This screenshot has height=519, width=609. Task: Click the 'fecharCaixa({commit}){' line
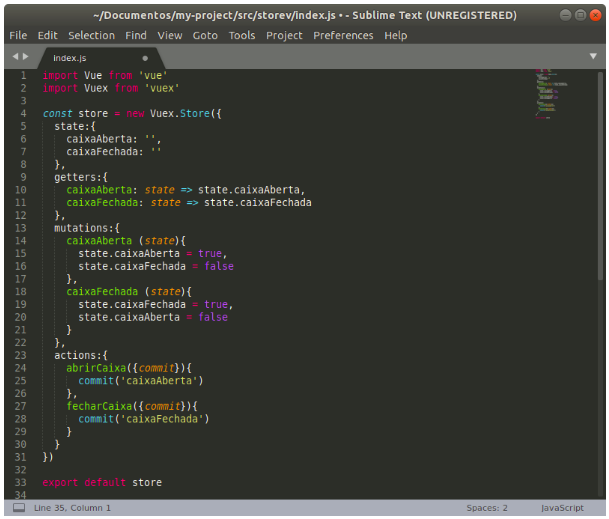click(x=132, y=406)
